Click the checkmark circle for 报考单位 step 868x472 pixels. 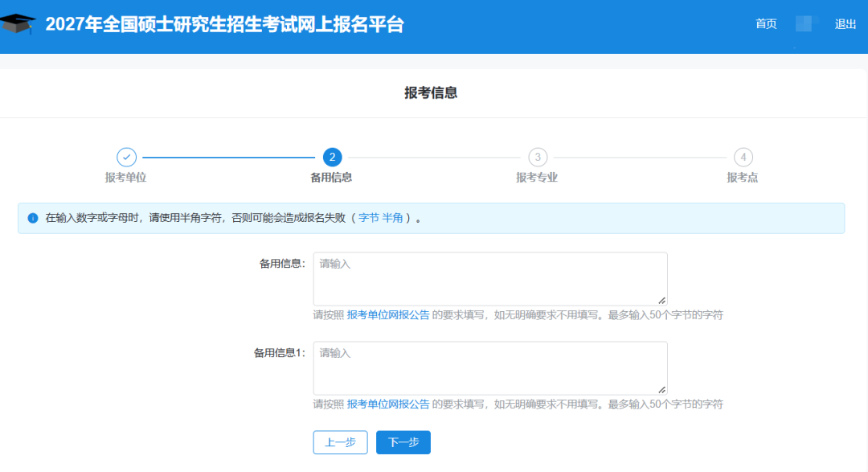click(x=126, y=158)
